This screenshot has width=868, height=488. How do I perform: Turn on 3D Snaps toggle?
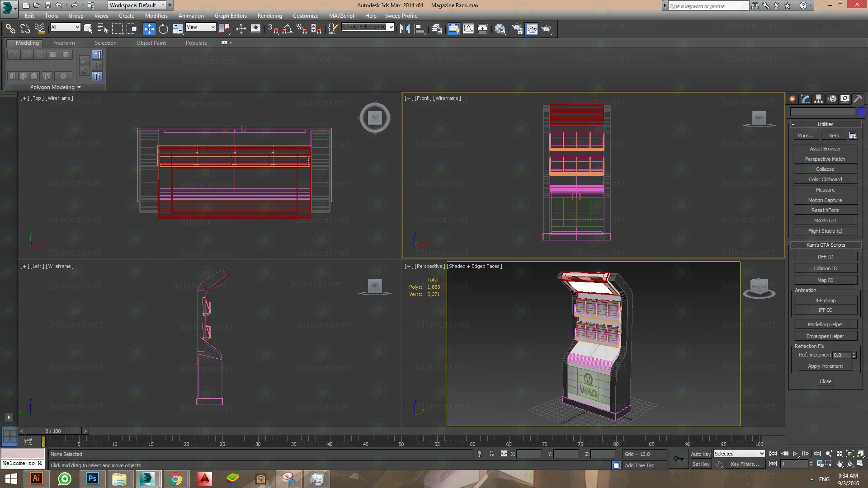(271, 29)
